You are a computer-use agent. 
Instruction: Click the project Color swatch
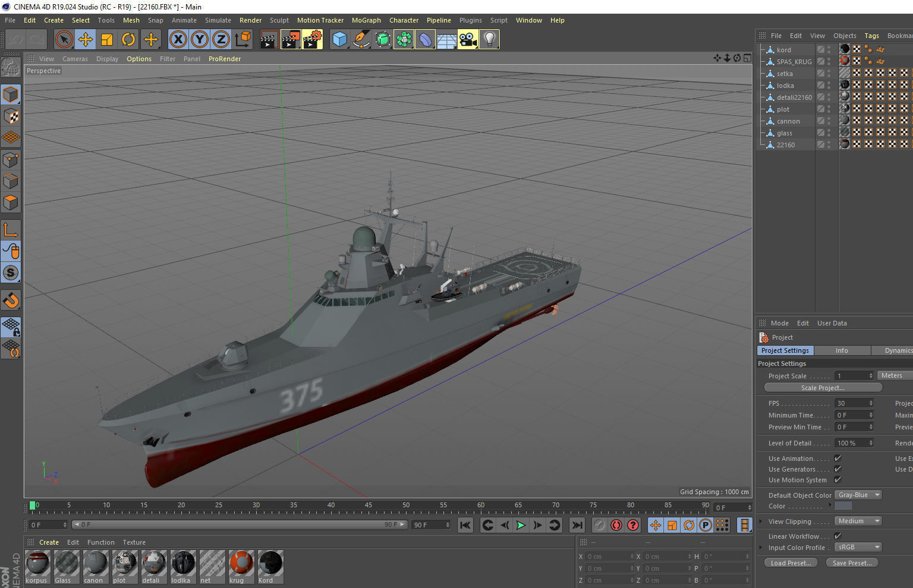[843, 505]
